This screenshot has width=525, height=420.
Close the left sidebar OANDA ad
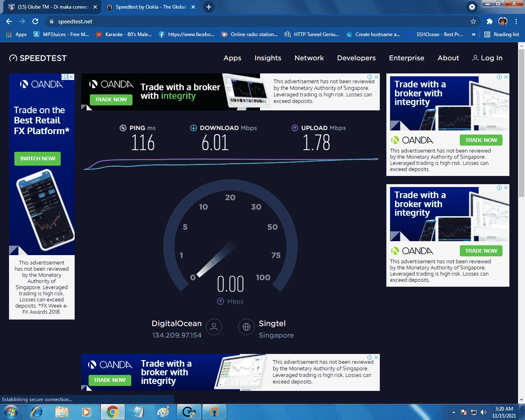[71, 77]
